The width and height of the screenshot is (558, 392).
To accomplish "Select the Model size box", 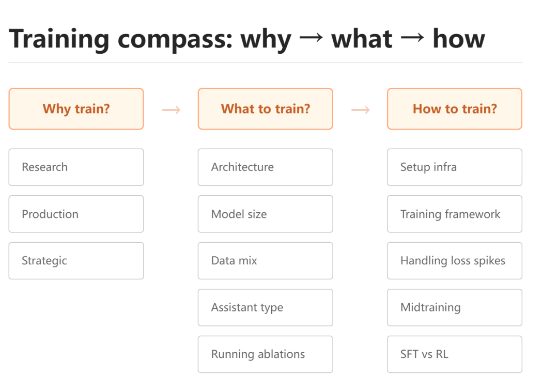I will click(x=265, y=214).
